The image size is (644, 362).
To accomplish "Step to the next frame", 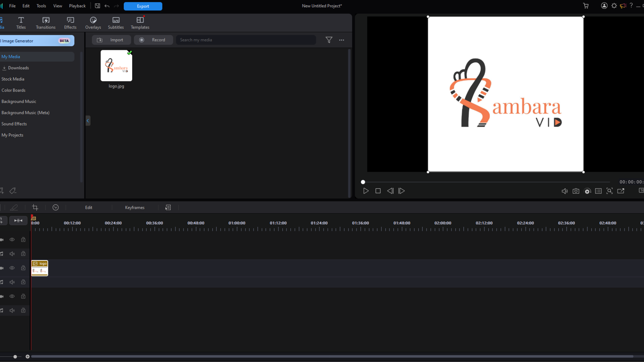I will pos(401,191).
